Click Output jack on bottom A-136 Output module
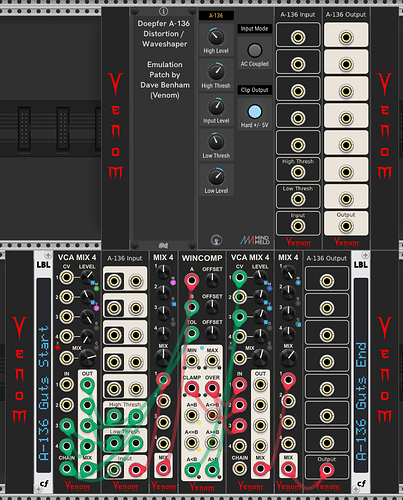Viewport: 403px width, 500px height. coord(327,470)
